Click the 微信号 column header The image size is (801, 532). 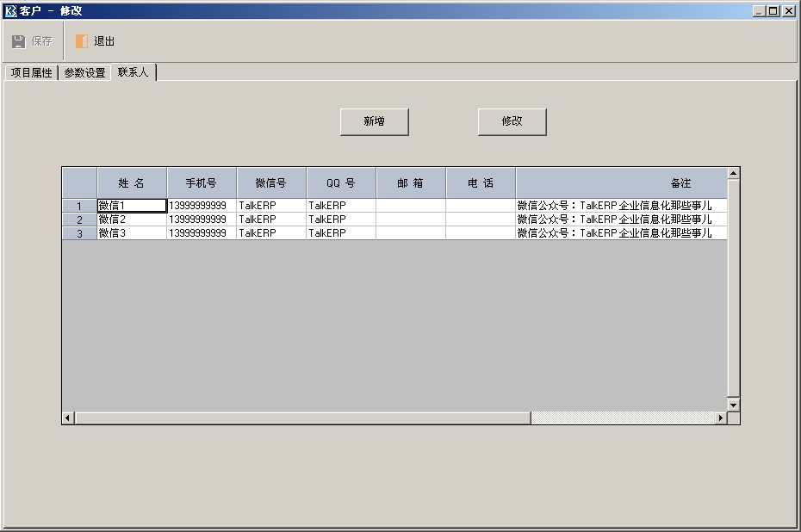coord(271,182)
